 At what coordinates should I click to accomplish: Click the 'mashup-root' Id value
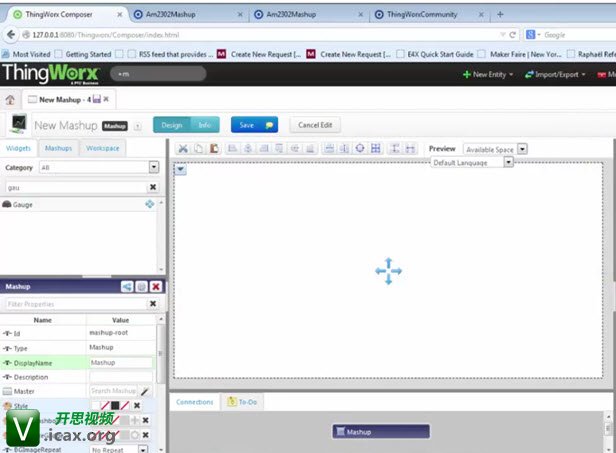pyautogui.click(x=109, y=333)
